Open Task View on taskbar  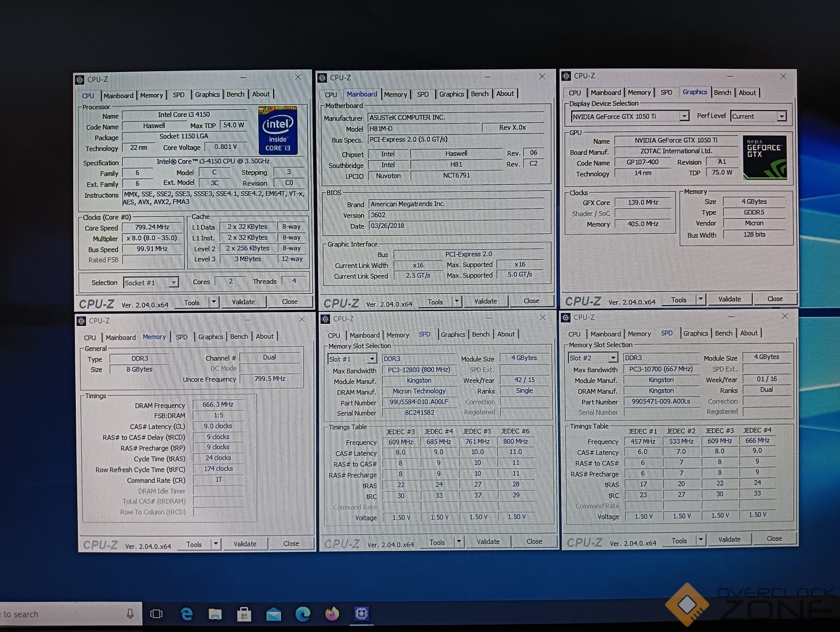point(156,614)
